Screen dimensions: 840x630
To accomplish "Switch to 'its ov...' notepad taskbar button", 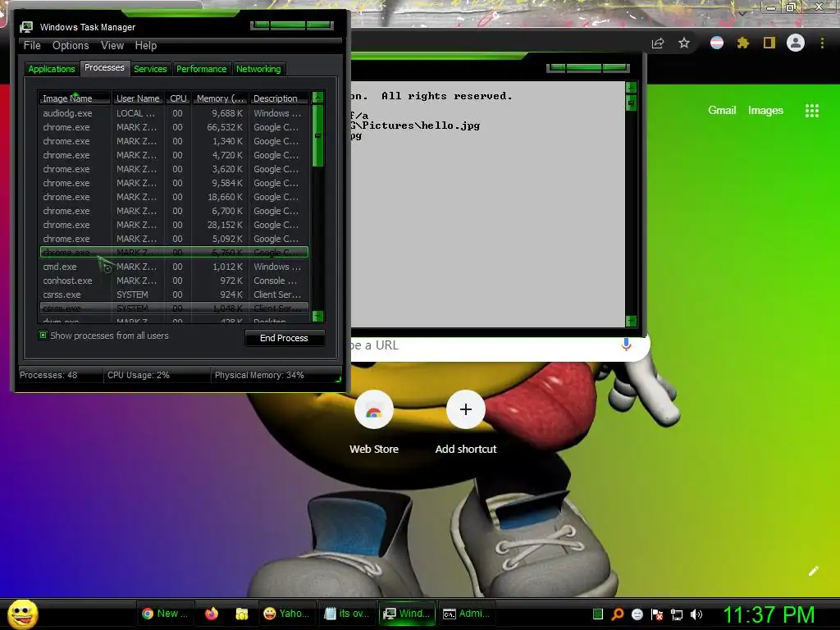I will tap(347, 614).
